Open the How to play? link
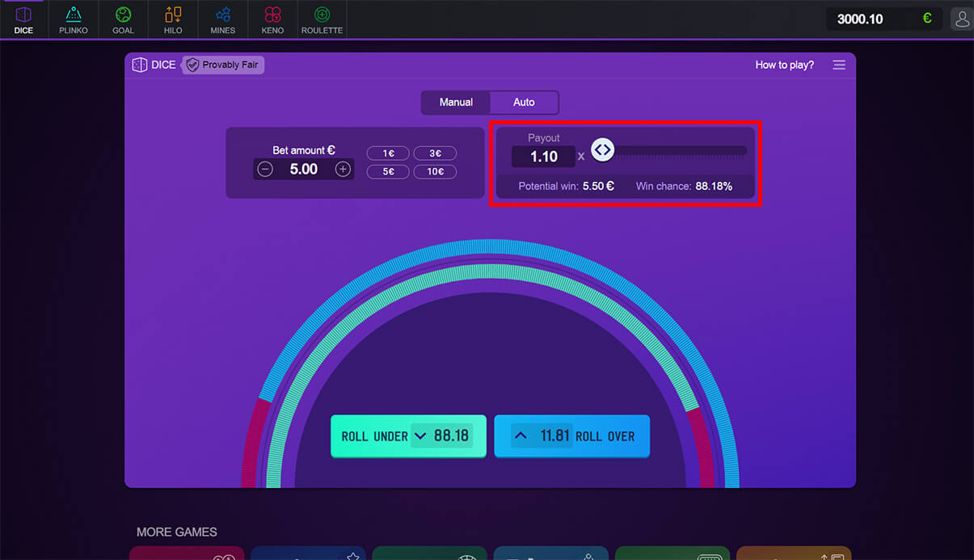Screen dimensions: 974x560 click(x=784, y=65)
